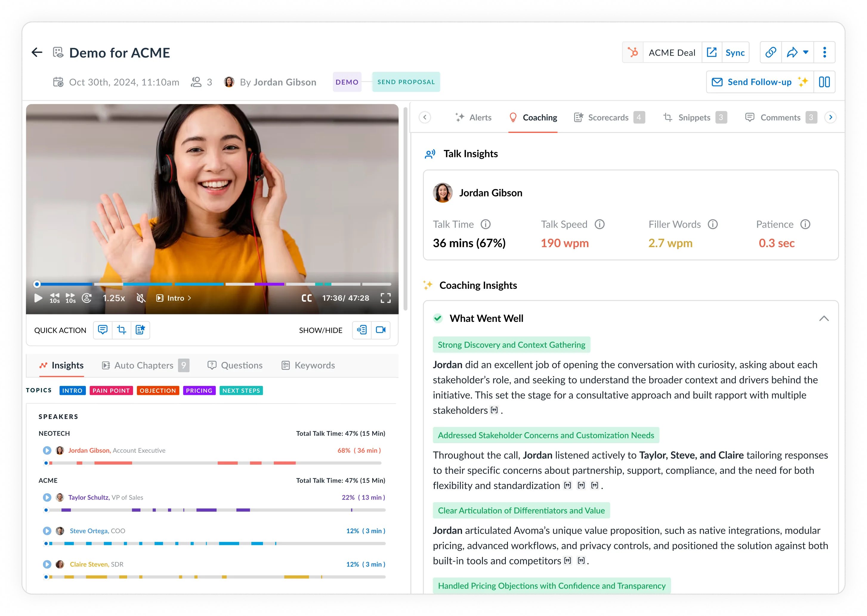
Task: Enter fullscreen video mode
Action: (x=386, y=298)
